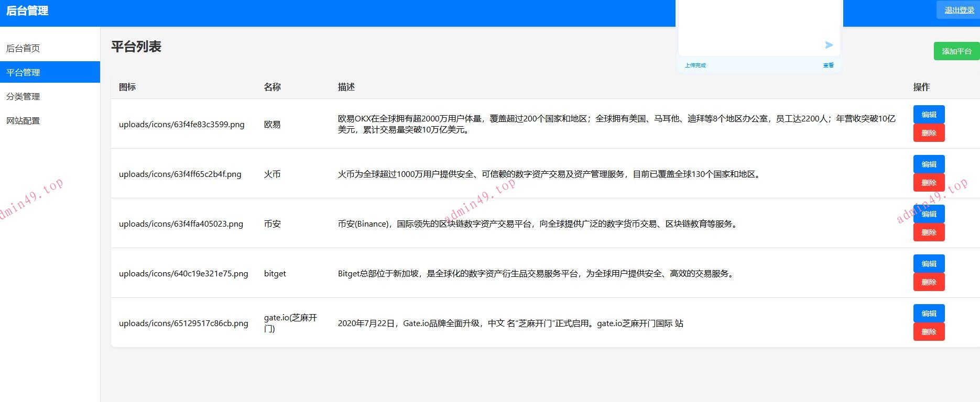Viewport: 980px width, 402px height.
Task: Select icon path uploads/icons/63f4ffa405023.png
Action: (x=181, y=224)
